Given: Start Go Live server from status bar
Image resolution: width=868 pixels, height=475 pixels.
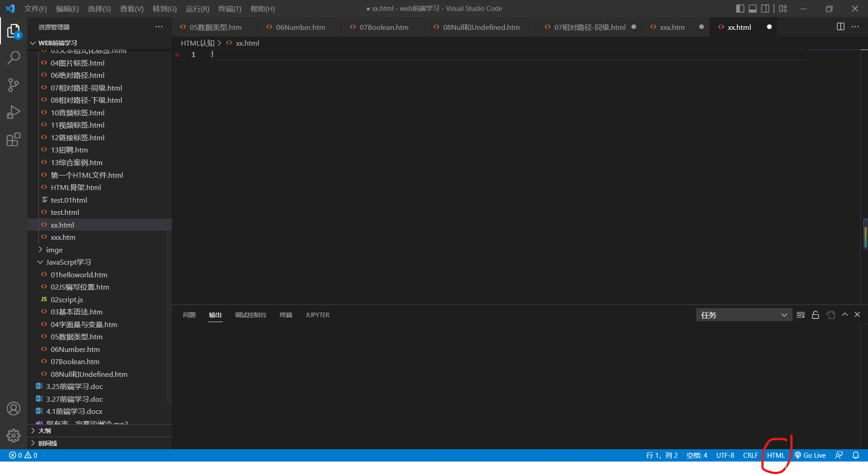Looking at the screenshot, I should (x=810, y=455).
